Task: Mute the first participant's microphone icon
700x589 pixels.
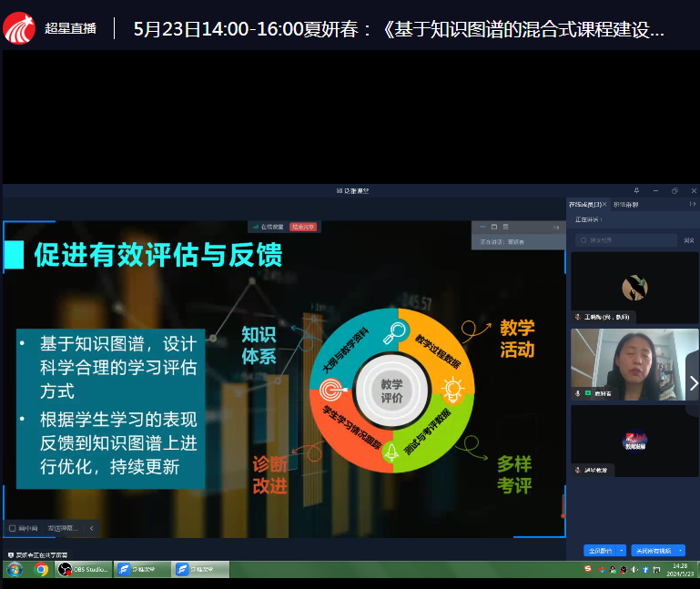Action: (577, 317)
